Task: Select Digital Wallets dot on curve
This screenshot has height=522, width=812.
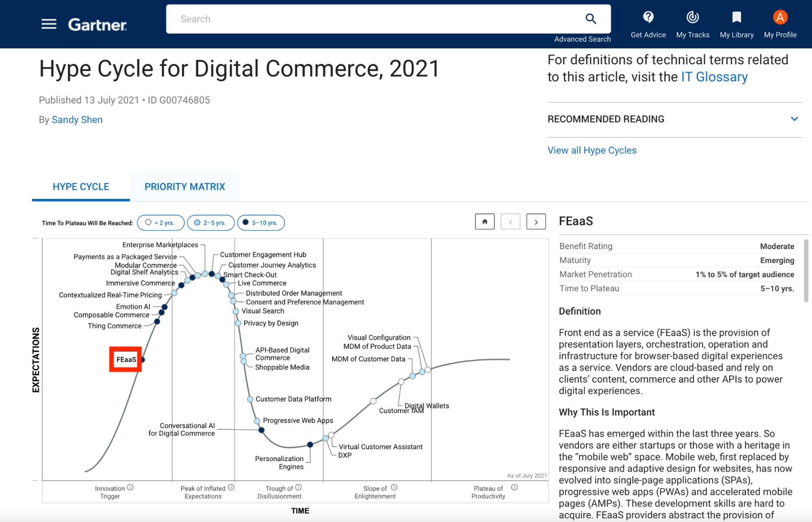Action: pyautogui.click(x=401, y=381)
